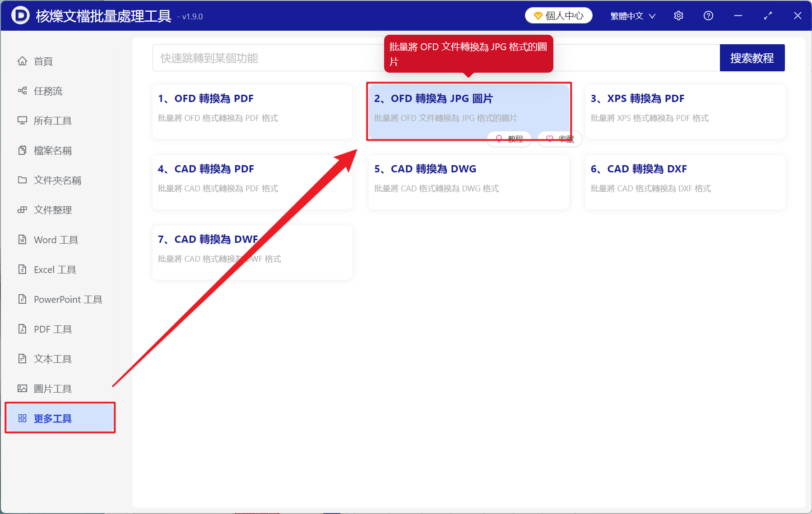Go to 首頁 in the sidebar
812x514 pixels.
click(x=43, y=61)
